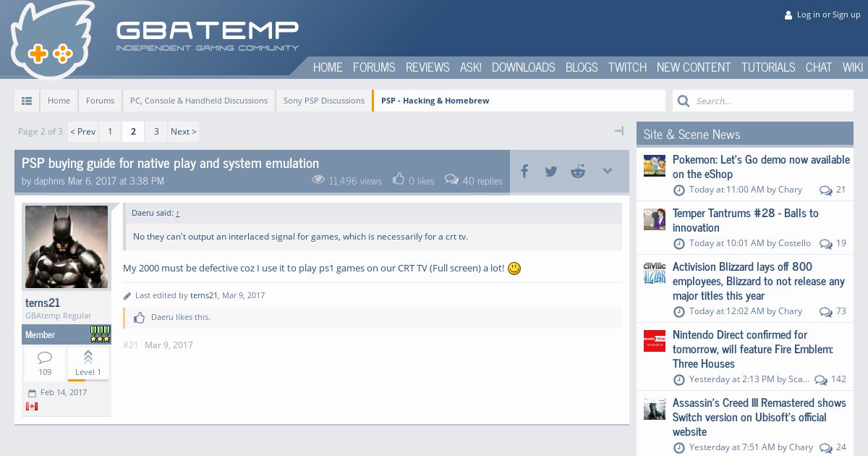The image size is (868, 456).
Task: Open the TUTORIALS nav item
Action: (x=768, y=67)
